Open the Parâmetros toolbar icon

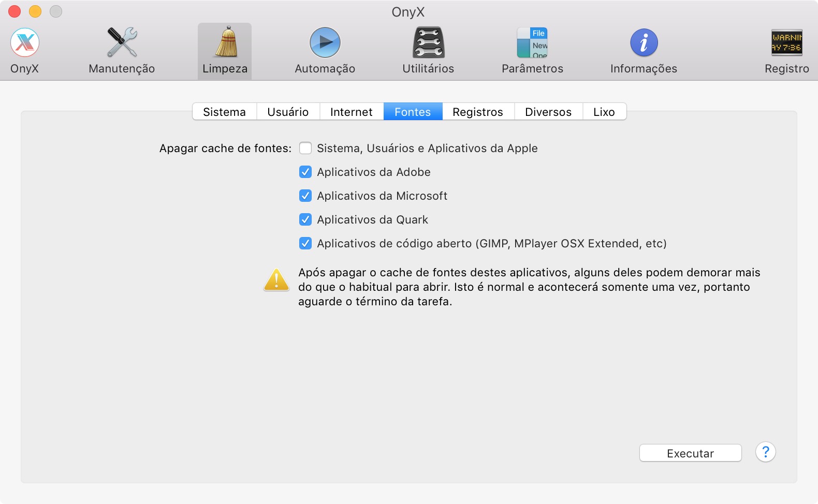532,51
